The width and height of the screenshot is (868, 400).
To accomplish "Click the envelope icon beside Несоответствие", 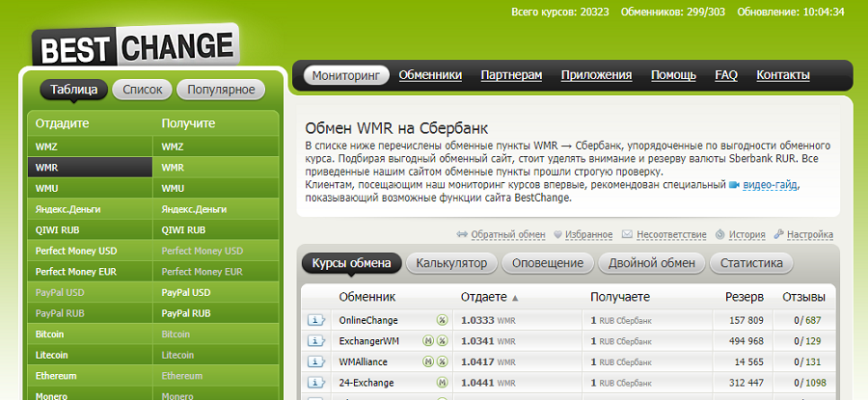I will [627, 234].
